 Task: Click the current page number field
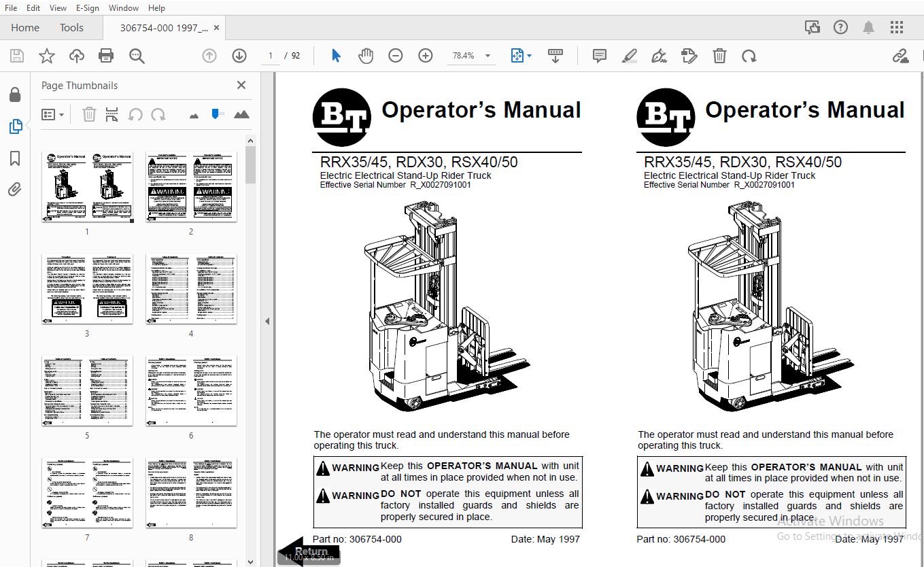pyautogui.click(x=271, y=56)
